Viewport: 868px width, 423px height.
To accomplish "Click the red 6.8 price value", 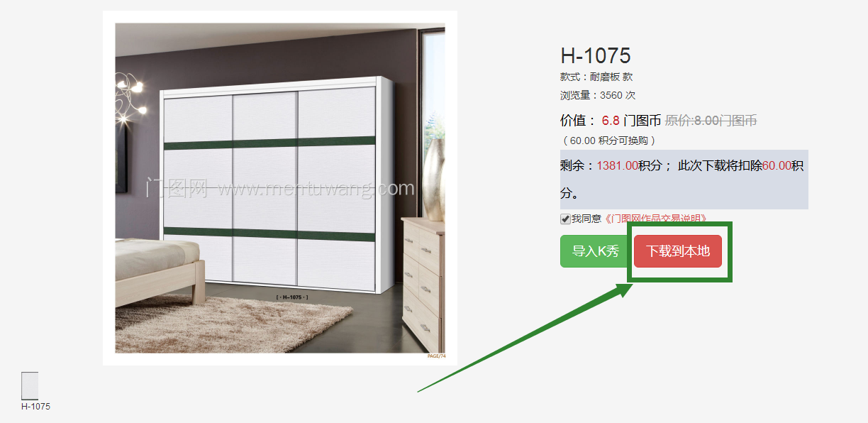I will click(x=611, y=121).
